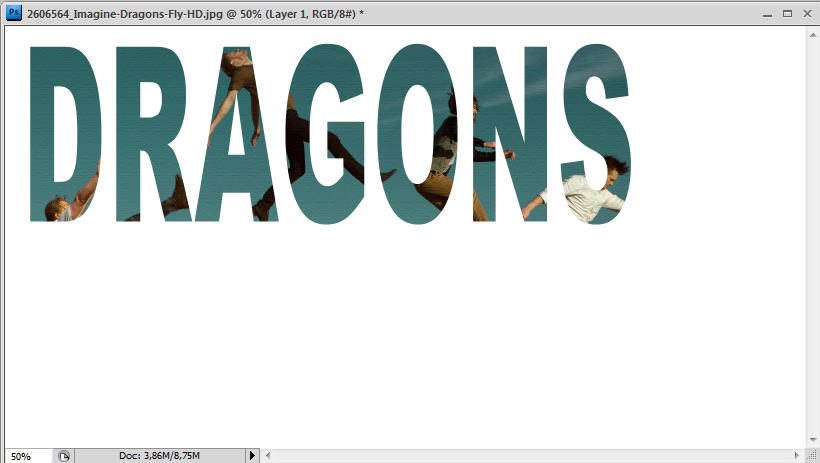This screenshot has height=463, width=820.
Task: Click the vertical scrollbar down arrow
Action: pos(813,440)
